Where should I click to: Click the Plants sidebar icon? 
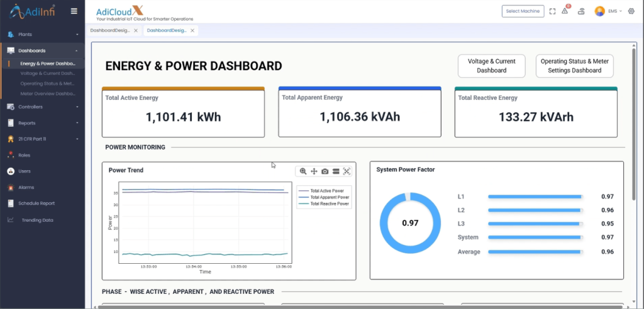tap(11, 35)
